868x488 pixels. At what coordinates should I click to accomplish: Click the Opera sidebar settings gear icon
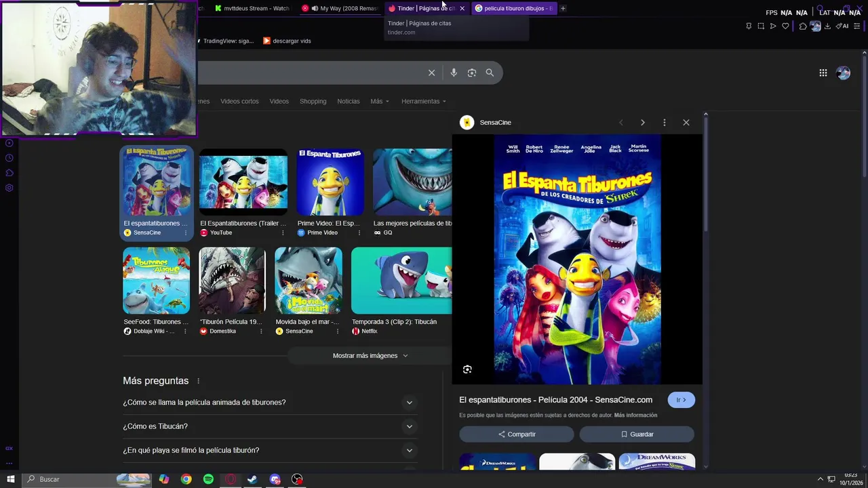pos(9,188)
